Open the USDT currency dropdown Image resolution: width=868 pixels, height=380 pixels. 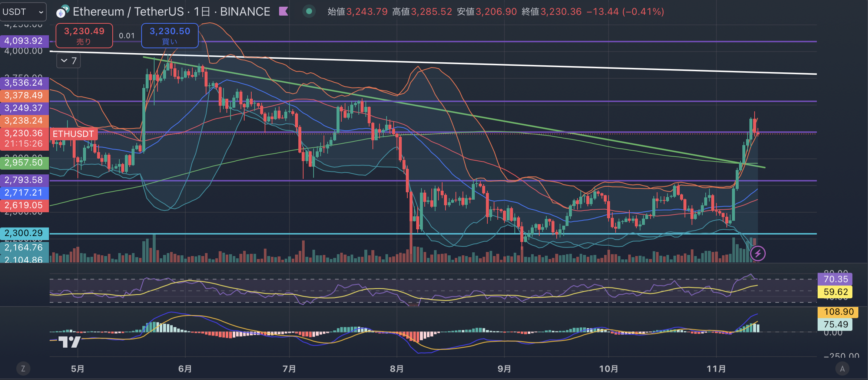pos(23,12)
